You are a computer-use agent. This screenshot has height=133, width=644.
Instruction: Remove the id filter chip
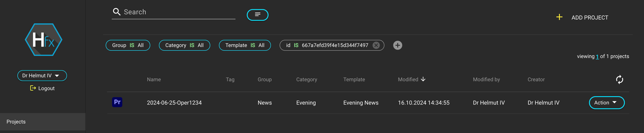(376, 45)
